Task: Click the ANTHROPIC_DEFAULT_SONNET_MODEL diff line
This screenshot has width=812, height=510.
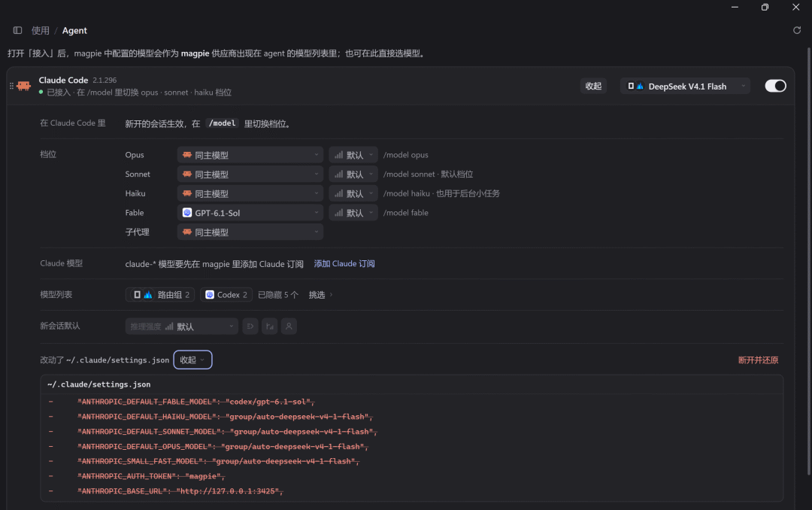Action: pos(227,432)
